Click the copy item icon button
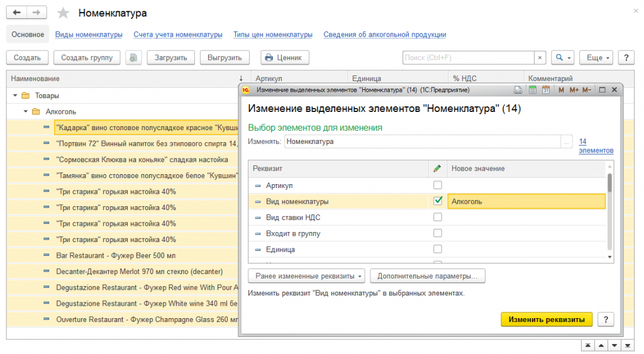 click(x=133, y=58)
